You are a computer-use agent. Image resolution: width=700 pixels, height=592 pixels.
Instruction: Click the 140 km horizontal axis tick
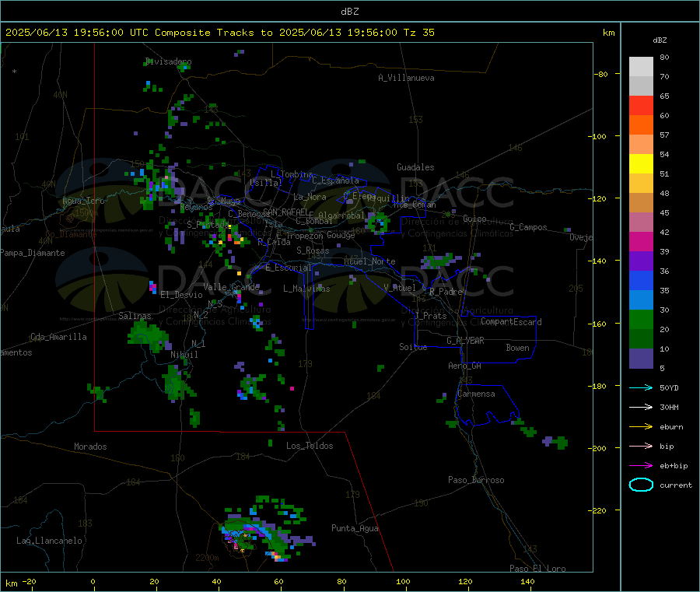point(527,582)
